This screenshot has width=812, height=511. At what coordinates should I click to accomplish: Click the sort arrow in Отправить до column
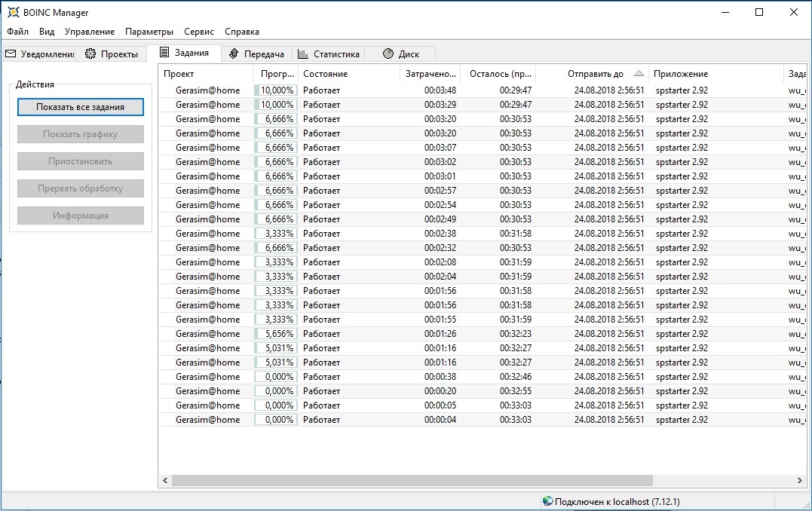(x=639, y=73)
